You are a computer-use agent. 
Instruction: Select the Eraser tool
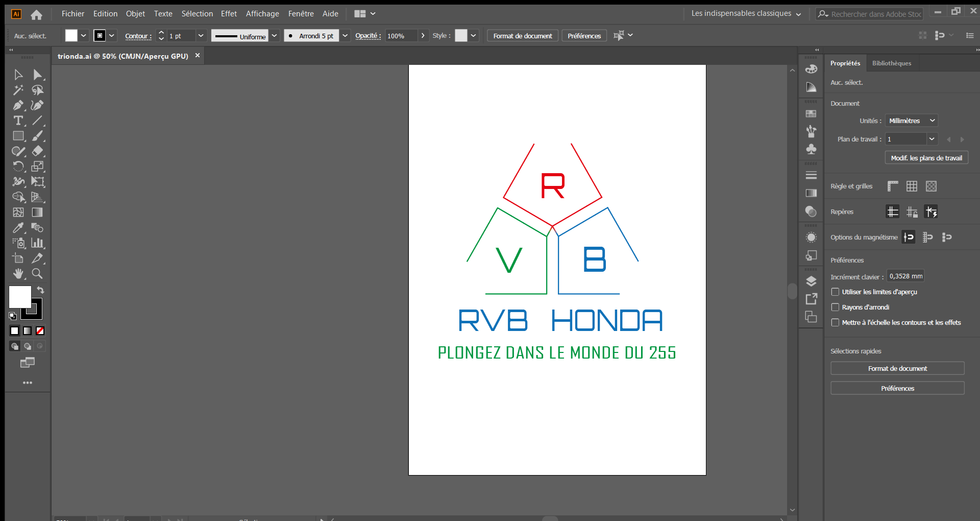38,151
